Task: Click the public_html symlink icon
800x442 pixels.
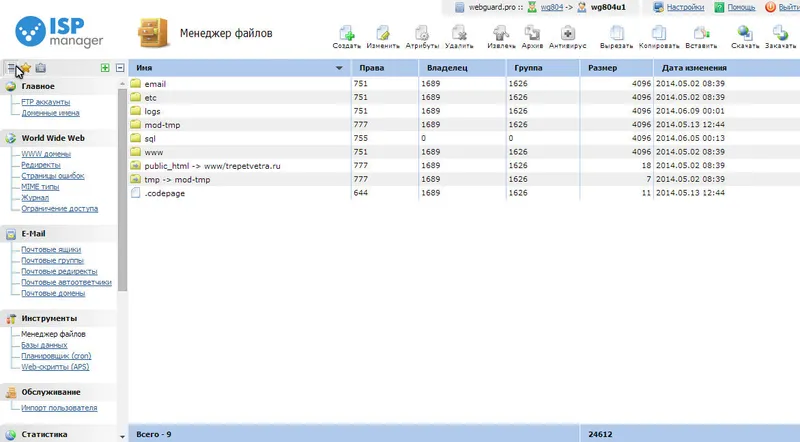Action: (135, 165)
